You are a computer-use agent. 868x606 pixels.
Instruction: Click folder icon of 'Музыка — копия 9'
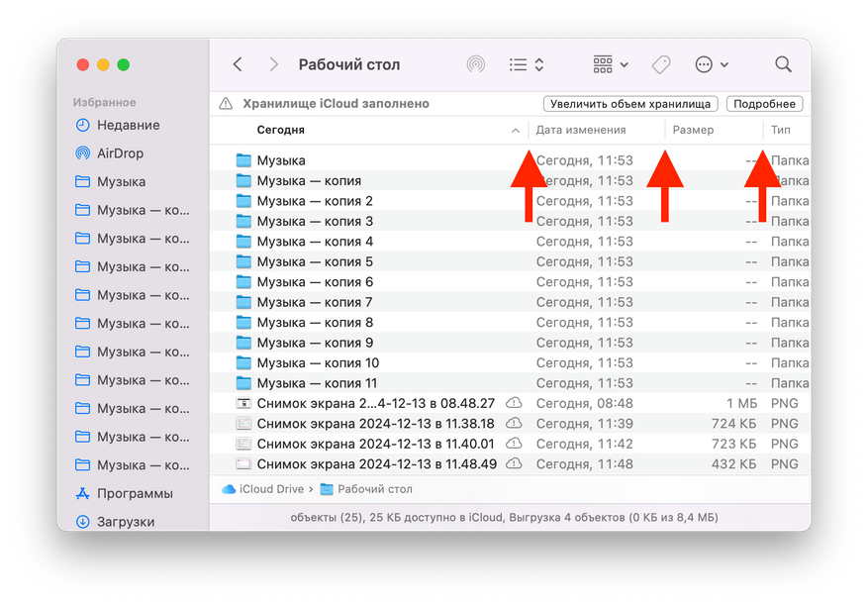click(243, 343)
